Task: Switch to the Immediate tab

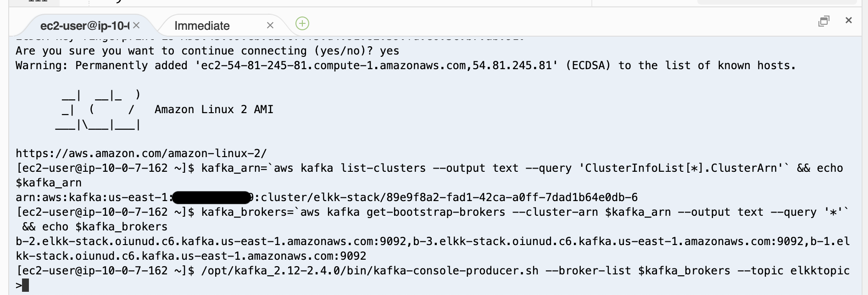Action: coord(202,26)
